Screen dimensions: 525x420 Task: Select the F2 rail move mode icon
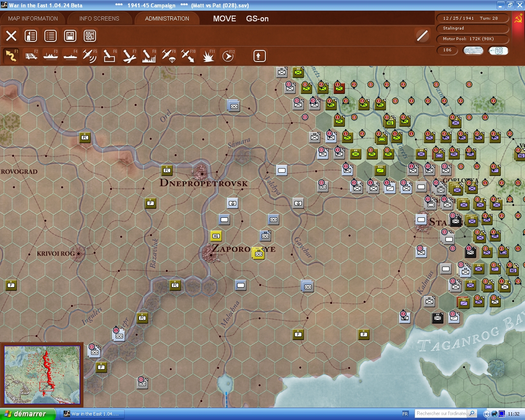tap(31, 56)
